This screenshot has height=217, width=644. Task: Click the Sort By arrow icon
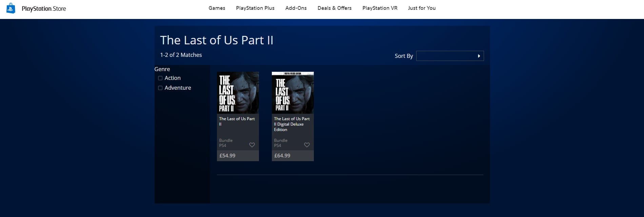pos(479,56)
